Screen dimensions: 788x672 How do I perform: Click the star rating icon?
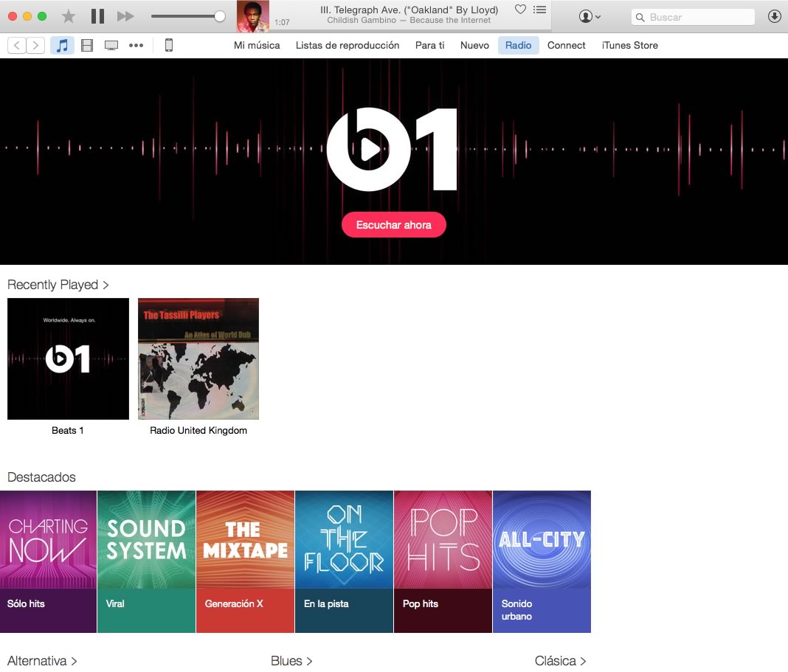pos(69,16)
